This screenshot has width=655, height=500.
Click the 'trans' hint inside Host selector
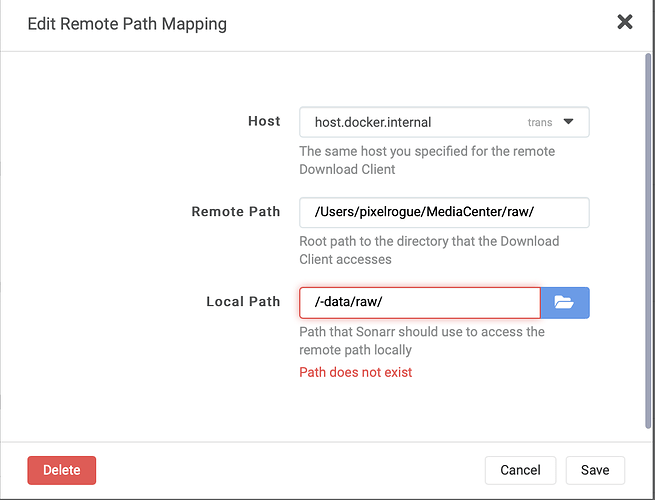pyautogui.click(x=539, y=123)
